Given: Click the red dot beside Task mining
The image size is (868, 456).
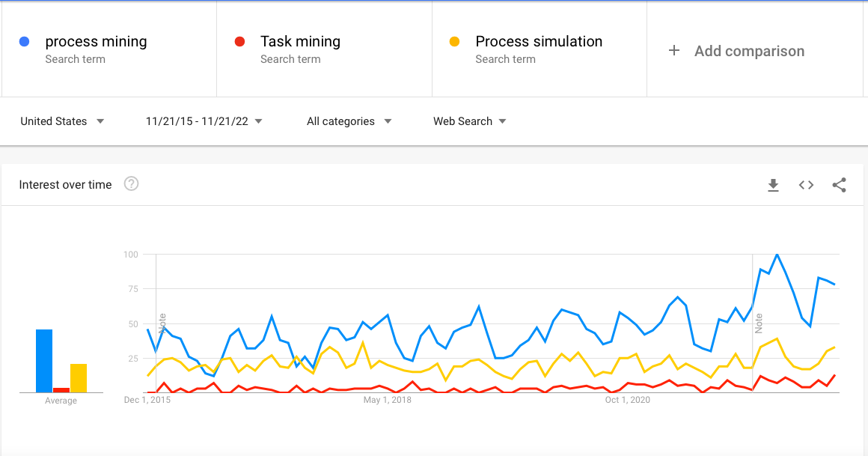Looking at the screenshot, I should (x=239, y=41).
